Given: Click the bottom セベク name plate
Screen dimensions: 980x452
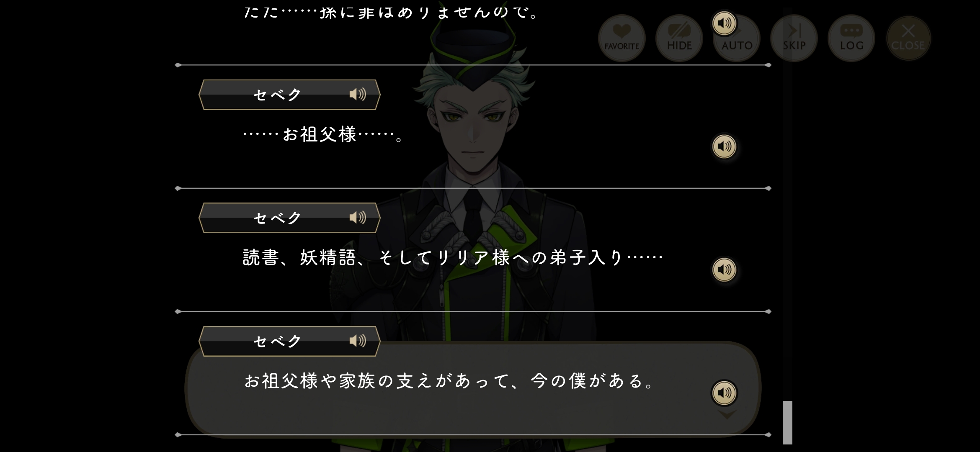Looking at the screenshot, I should click(x=289, y=341).
